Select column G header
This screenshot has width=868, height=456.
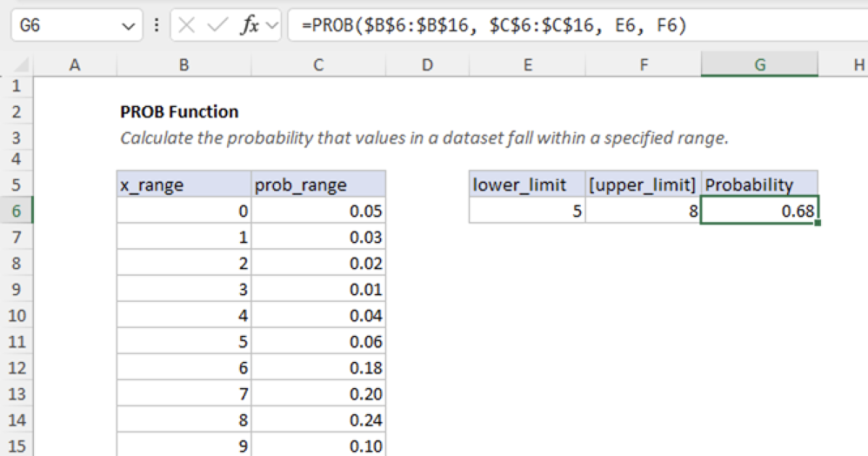[x=759, y=64]
